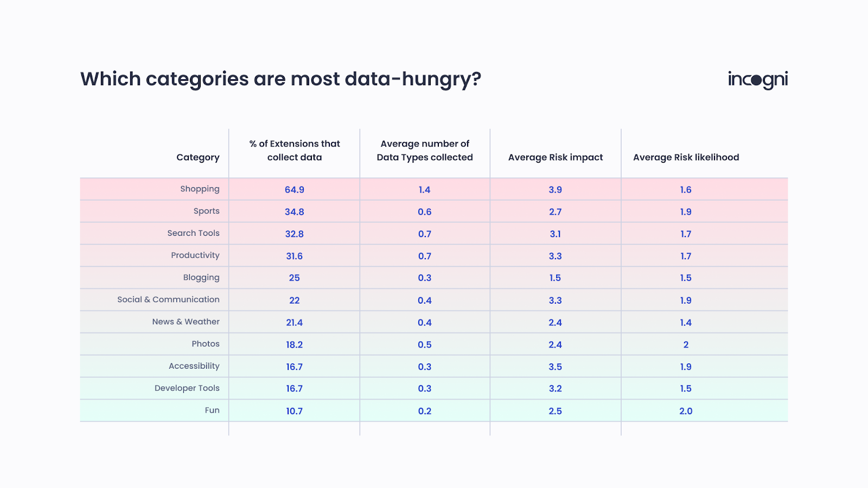Click the Blogging row label
This screenshot has height=488, width=868.
201,278
